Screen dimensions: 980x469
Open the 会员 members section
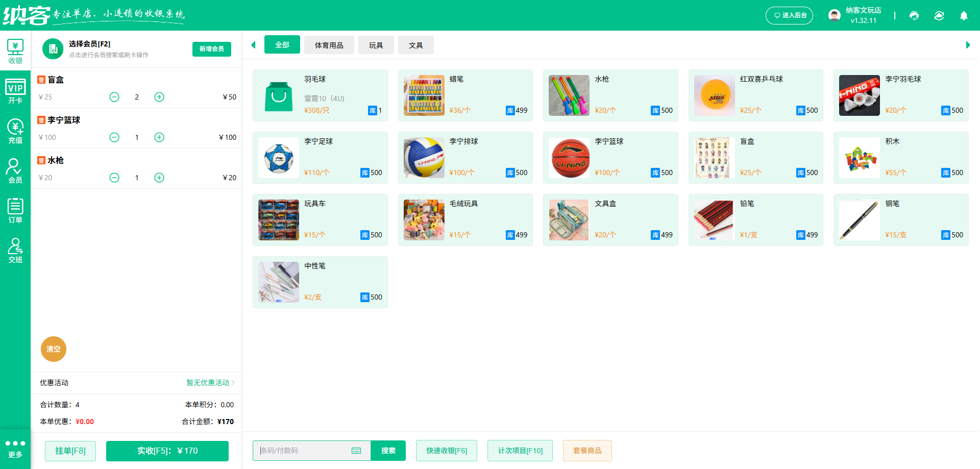pos(15,170)
